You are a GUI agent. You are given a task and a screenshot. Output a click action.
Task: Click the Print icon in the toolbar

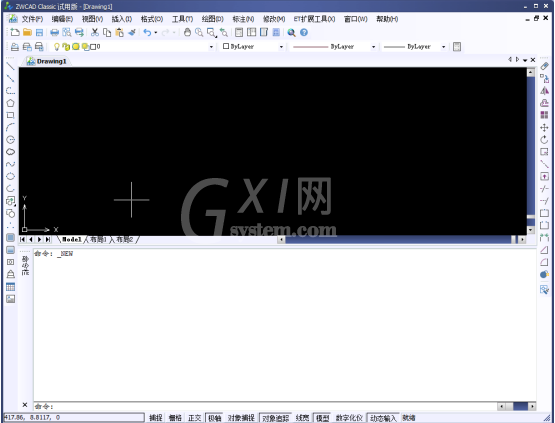(55, 33)
